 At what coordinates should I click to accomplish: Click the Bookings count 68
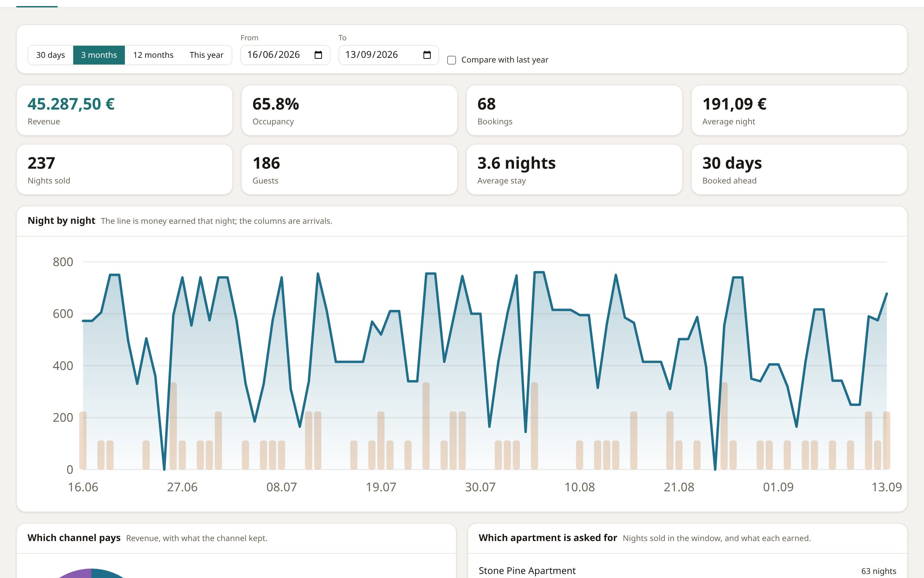[487, 104]
